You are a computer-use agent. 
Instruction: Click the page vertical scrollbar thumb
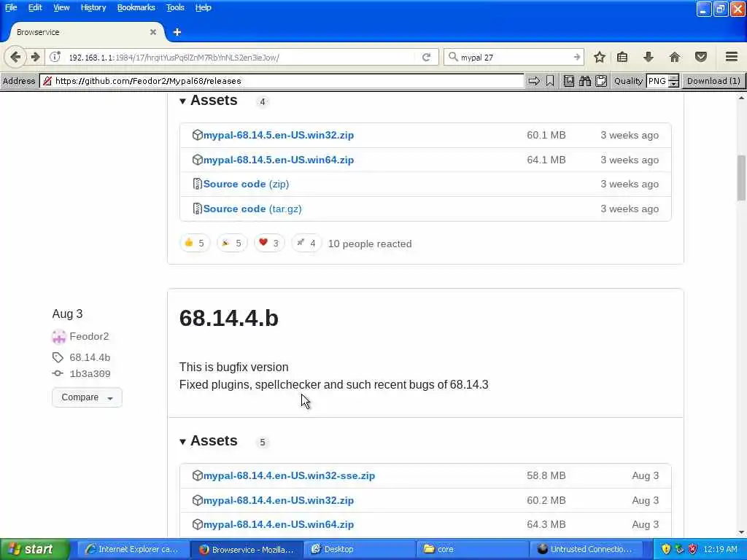(741, 178)
